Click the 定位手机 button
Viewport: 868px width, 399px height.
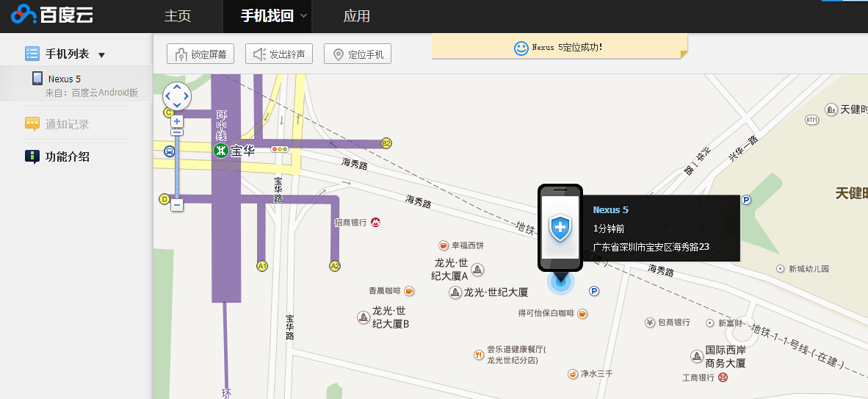point(358,54)
